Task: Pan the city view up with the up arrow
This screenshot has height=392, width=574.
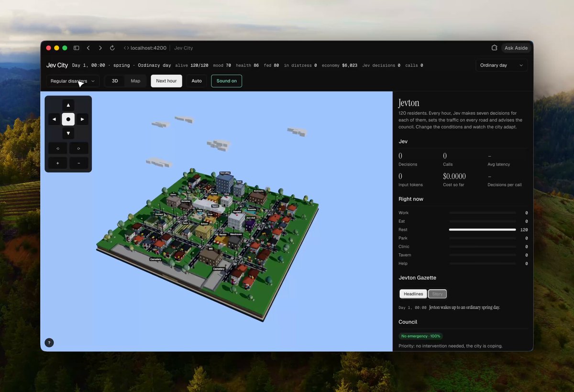Action: 68,105
